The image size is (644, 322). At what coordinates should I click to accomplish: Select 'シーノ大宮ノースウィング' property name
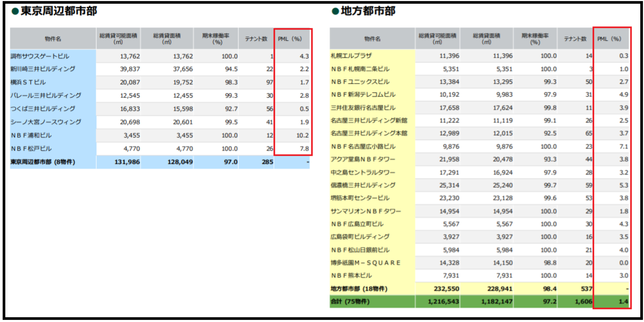[x=46, y=122]
